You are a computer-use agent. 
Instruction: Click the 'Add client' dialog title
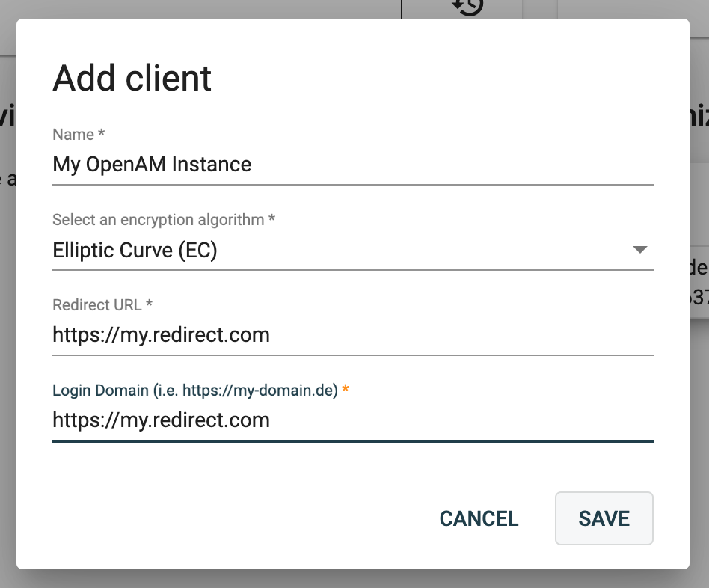132,79
